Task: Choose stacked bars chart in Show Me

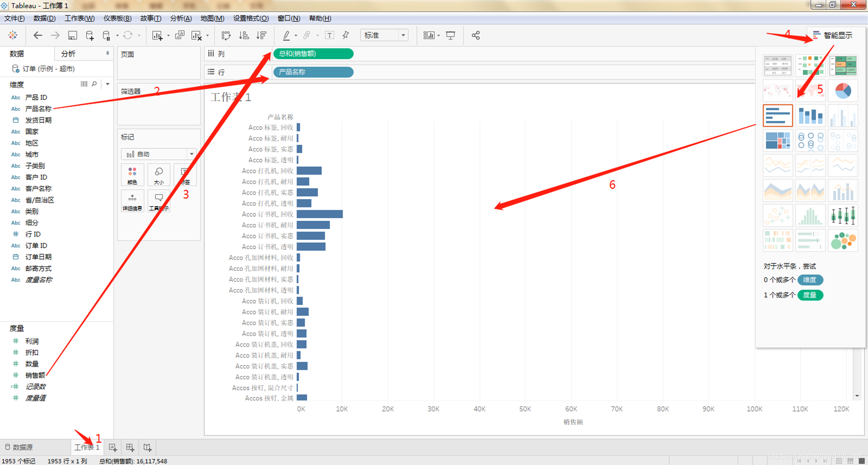Action: pos(810,116)
